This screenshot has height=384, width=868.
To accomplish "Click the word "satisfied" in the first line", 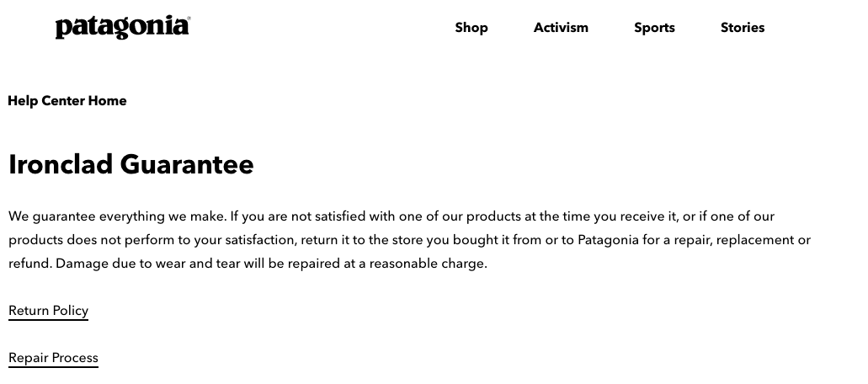I will coord(340,216).
